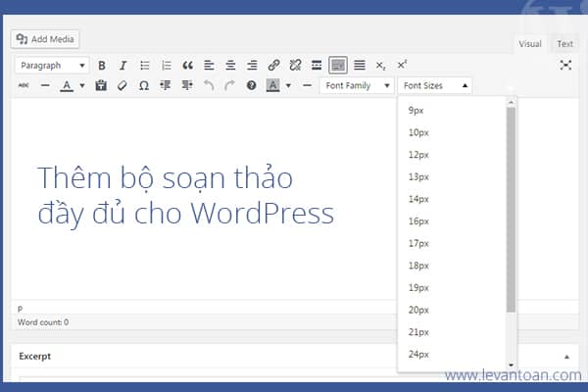Insert a blockquote
This screenshot has height=392, width=588.
tap(187, 66)
